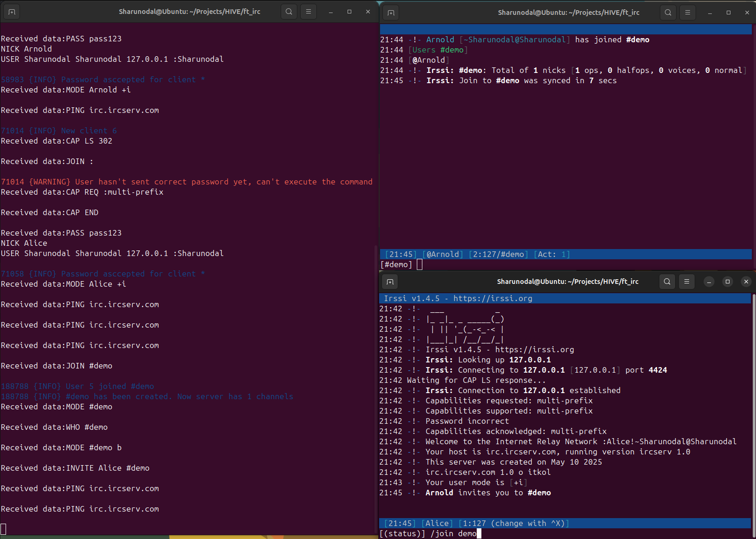Maximize the left terminal window
The height and width of the screenshot is (539, 756).
coord(349,12)
